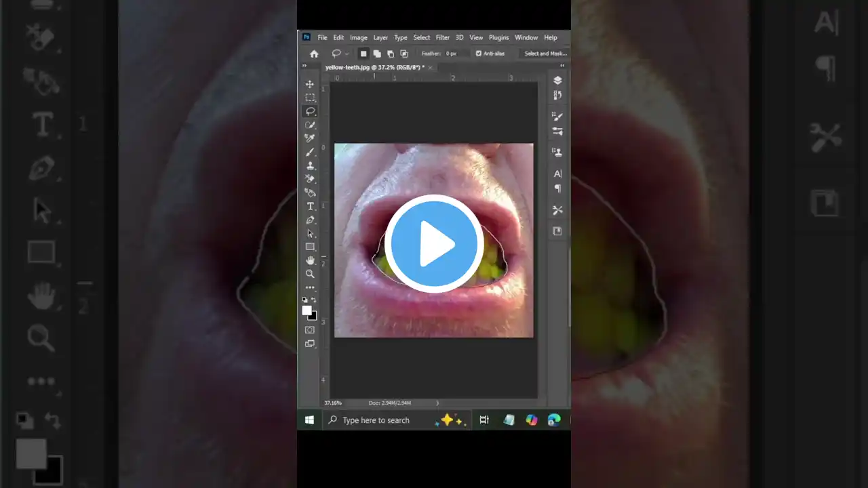This screenshot has width=868, height=488.
Task: Choose Intersect with selection mode
Action: coord(404,54)
